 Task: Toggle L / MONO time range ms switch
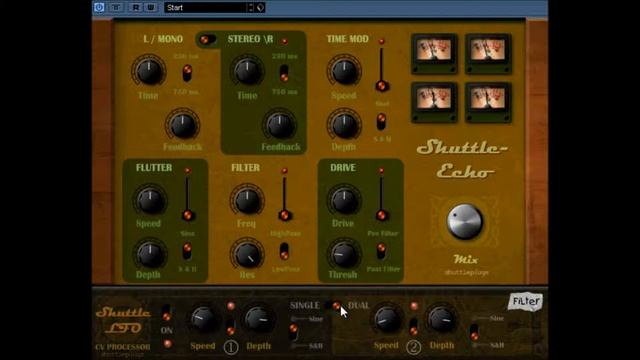click(187, 73)
